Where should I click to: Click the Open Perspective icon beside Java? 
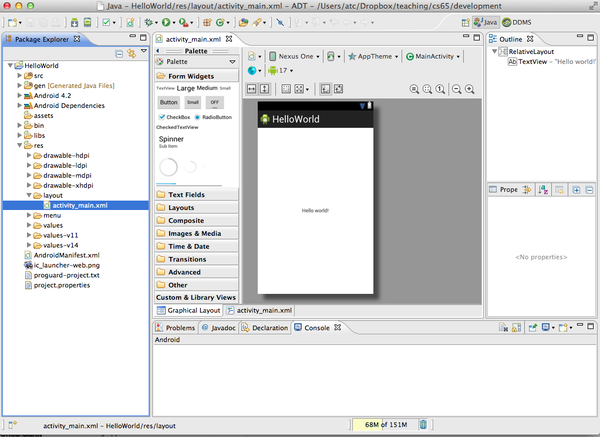pos(465,23)
